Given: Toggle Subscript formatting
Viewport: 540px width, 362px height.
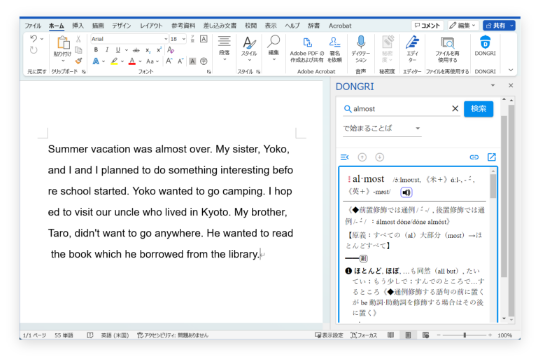Looking at the screenshot, I should 148,50.
